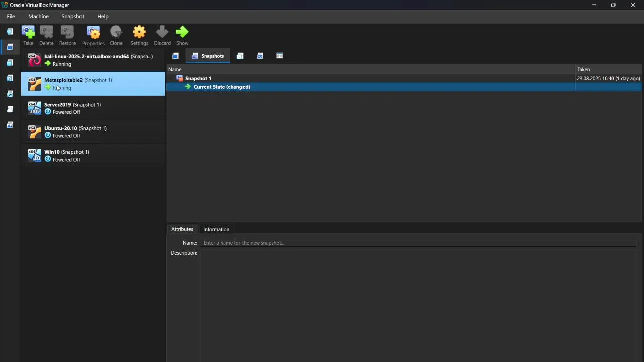Switch to the Details tab icon
Viewport: 644px width, 362px height.
175,56
